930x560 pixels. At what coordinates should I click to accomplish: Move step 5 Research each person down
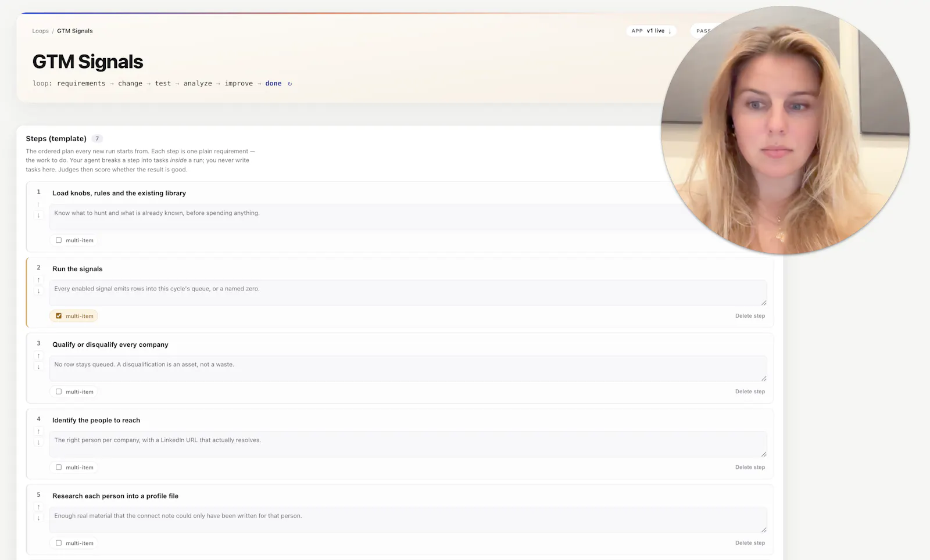click(39, 518)
